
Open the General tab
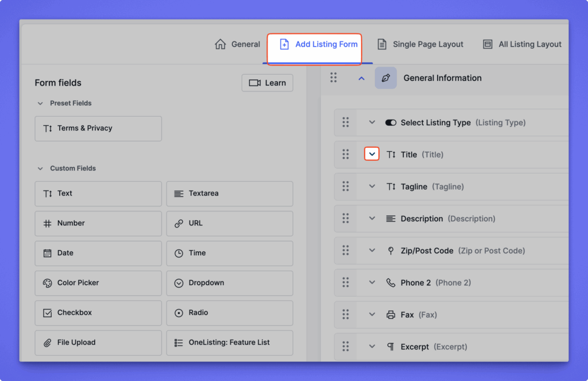point(238,44)
